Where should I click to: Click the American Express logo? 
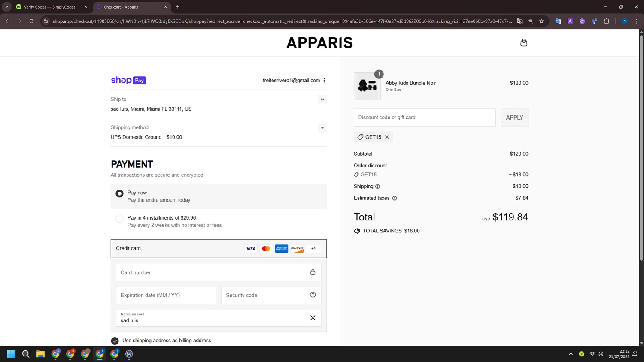pyautogui.click(x=282, y=249)
